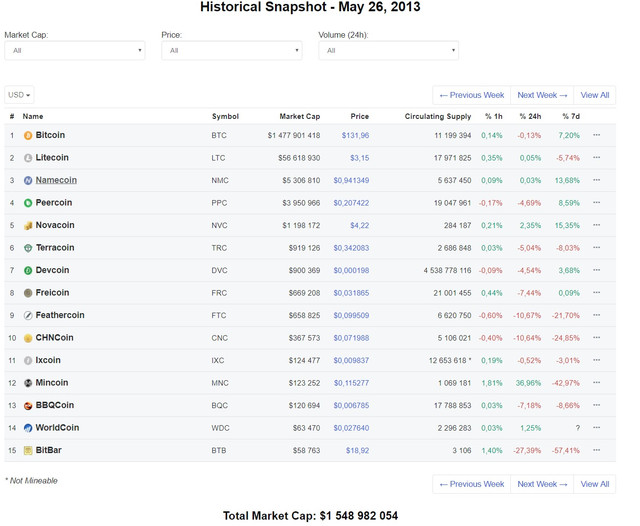640x526 pixels.
Task: Click the Bitcoin coin logo icon
Action: tap(28, 135)
